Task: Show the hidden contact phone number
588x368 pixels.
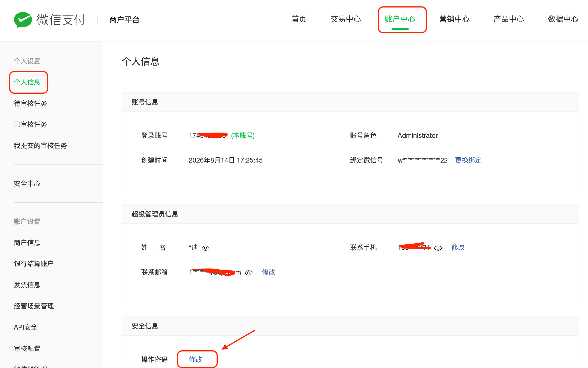Action: (438, 248)
